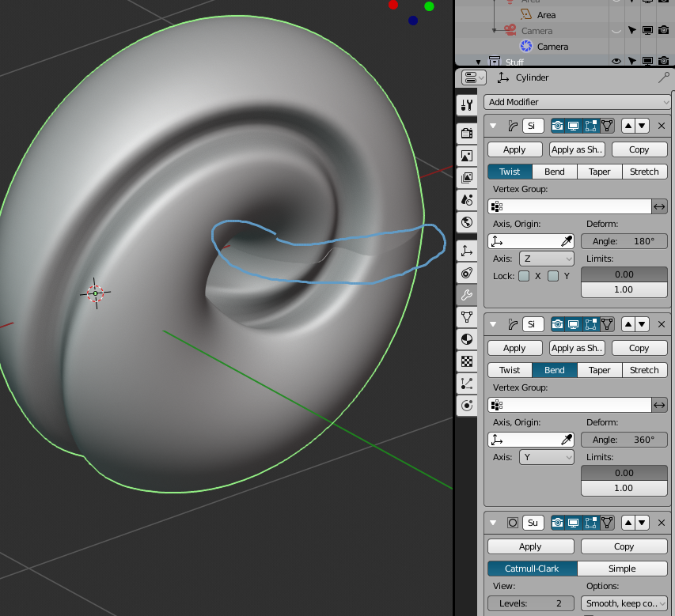The image size is (675, 616).
Task: Toggle render visibility of the Twist modifier
Action: (x=557, y=126)
